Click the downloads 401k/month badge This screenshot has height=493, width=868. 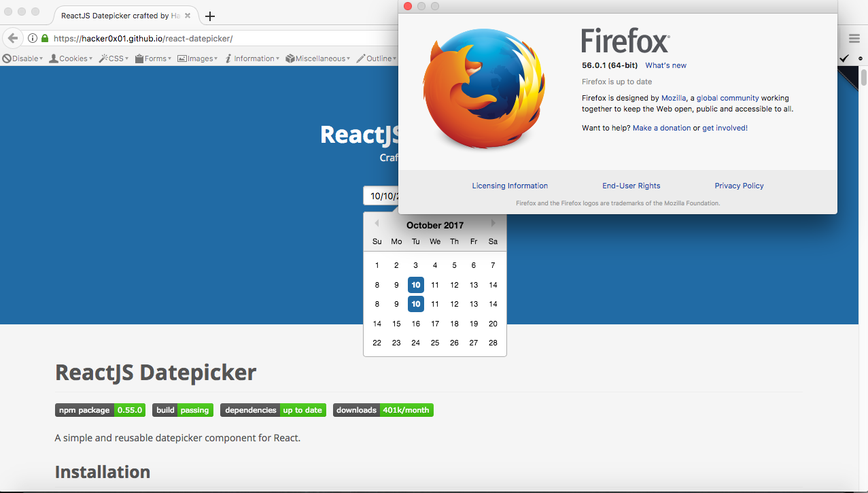[383, 410]
